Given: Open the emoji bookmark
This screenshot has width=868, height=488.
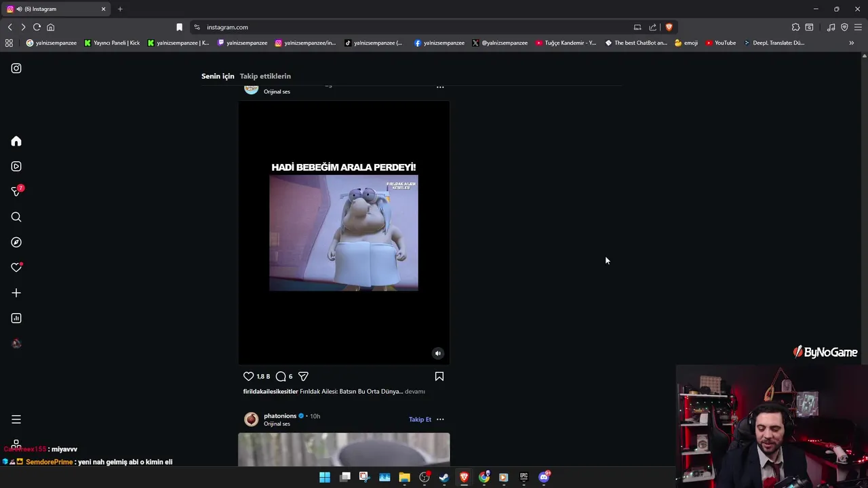Looking at the screenshot, I should [x=686, y=43].
